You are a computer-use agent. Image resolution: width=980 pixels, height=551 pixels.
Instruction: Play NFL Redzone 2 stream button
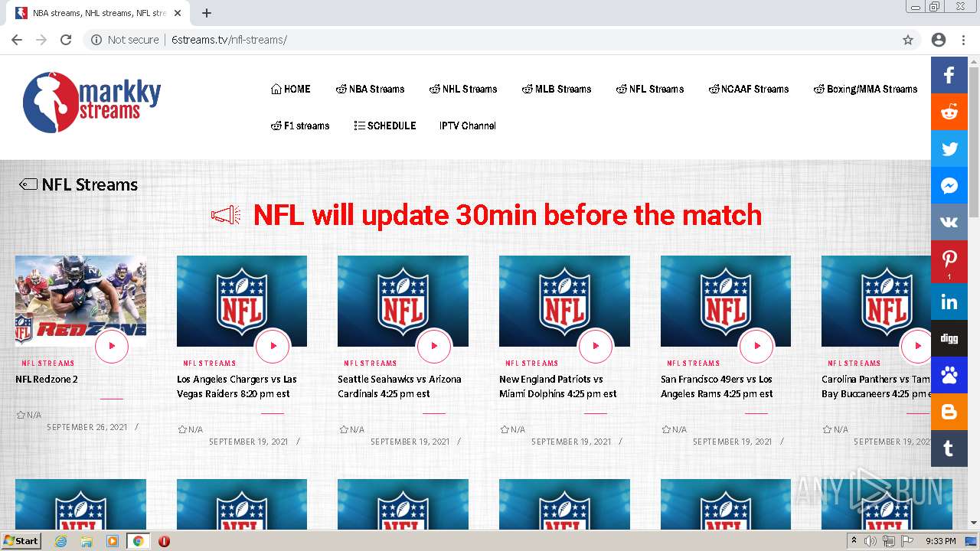112,346
